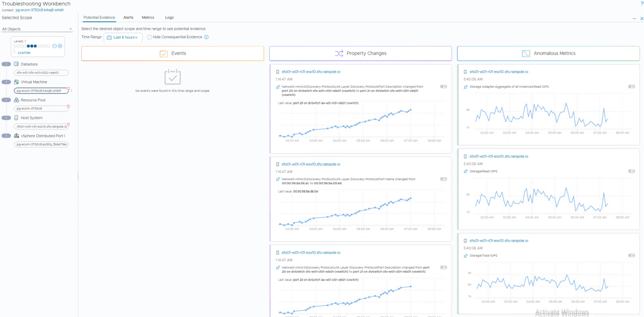The height and width of the screenshot is (317, 644).
Task: Pin the Storage|Total IOPS metric
Action: 465,255
